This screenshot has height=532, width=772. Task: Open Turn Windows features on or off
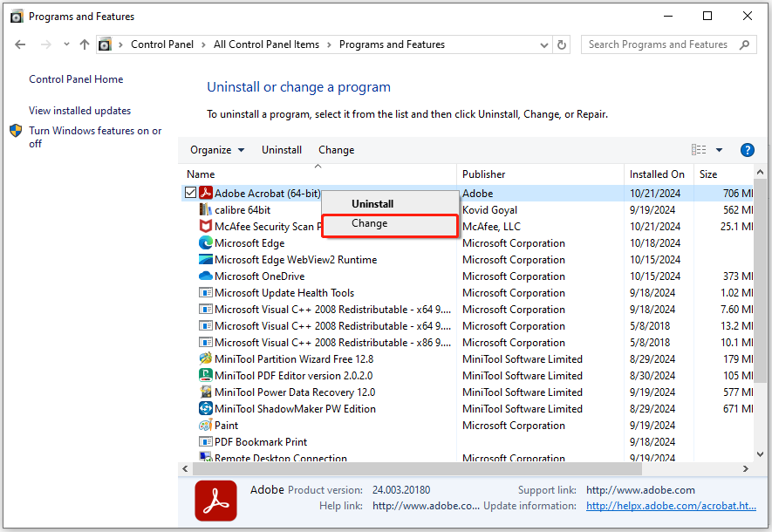[x=95, y=137]
